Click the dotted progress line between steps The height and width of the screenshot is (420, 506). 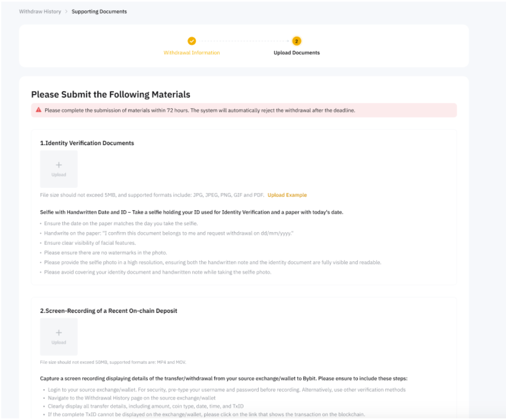point(244,41)
